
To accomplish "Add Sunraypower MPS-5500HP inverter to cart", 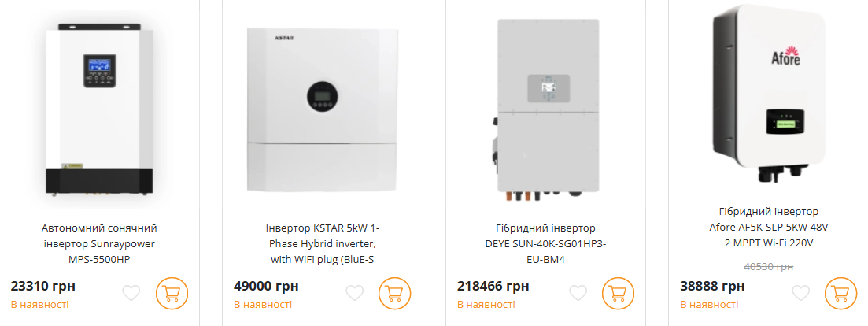I will (172, 293).
